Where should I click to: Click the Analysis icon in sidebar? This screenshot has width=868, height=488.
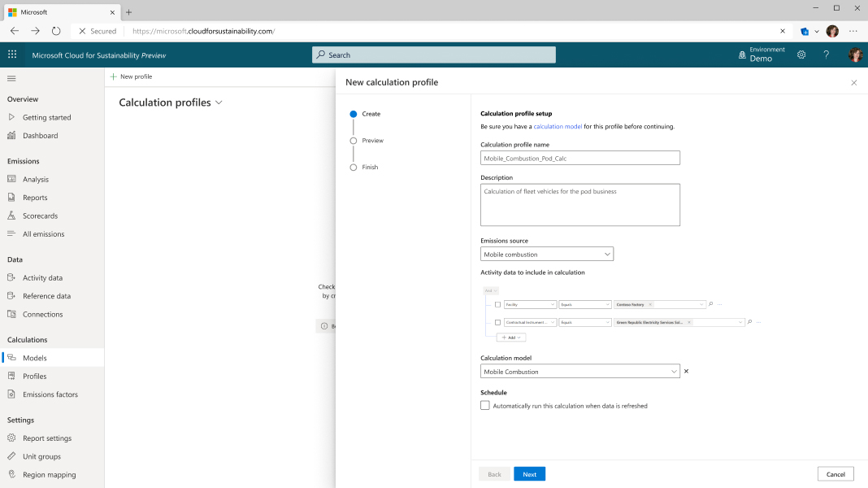coord(11,179)
